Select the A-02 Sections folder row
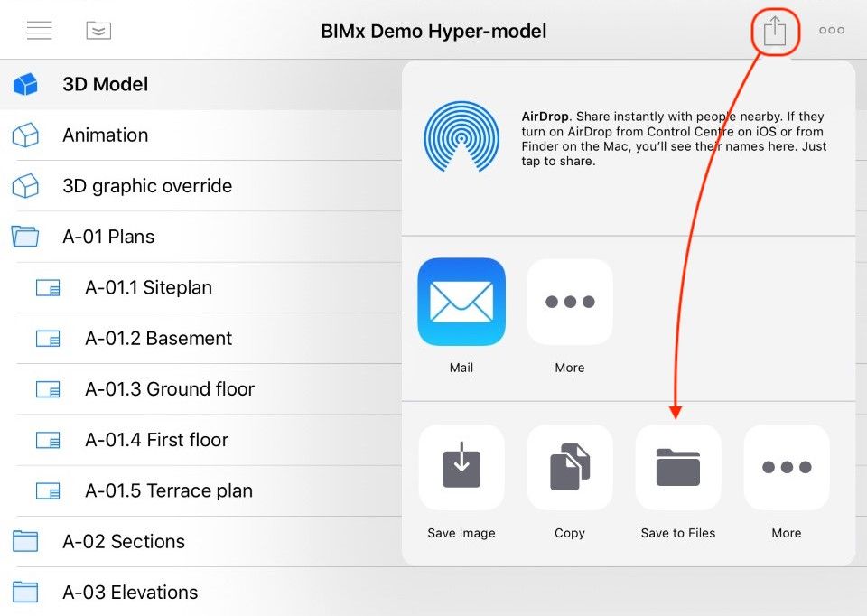 pos(201,541)
